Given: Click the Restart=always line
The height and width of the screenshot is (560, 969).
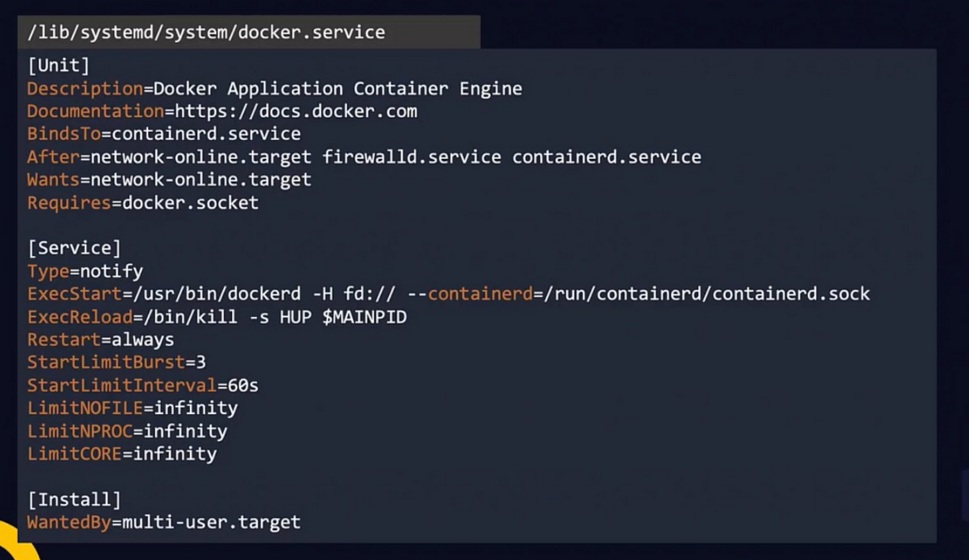Looking at the screenshot, I should pyautogui.click(x=100, y=340).
